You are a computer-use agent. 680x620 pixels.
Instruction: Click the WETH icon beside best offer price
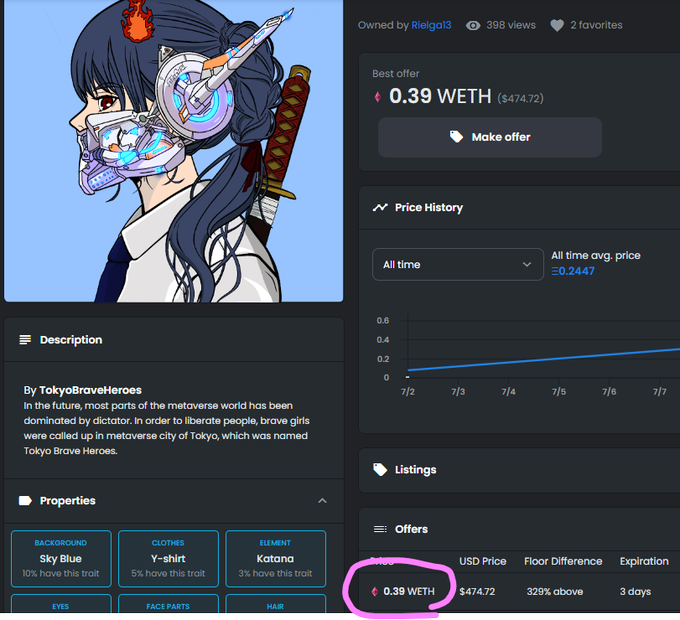377,97
